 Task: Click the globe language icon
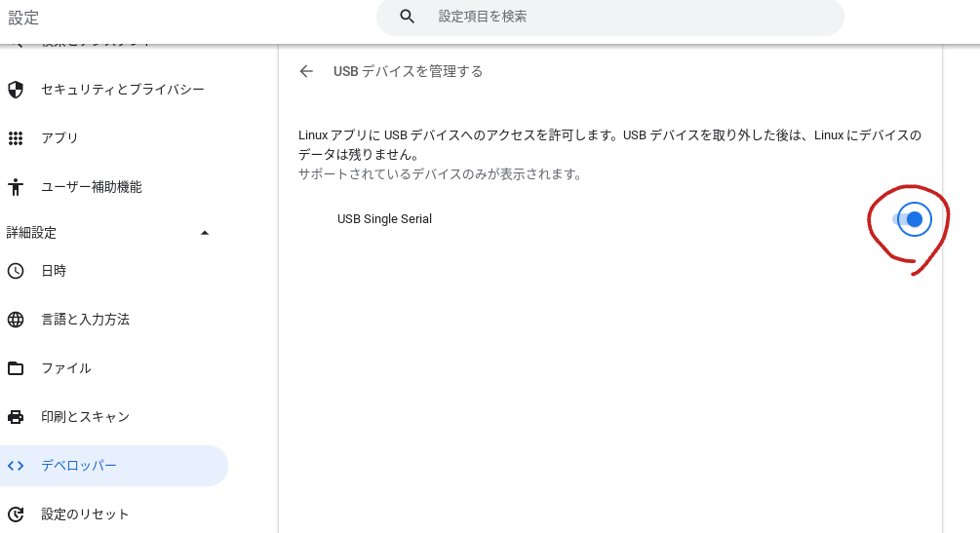(x=16, y=320)
